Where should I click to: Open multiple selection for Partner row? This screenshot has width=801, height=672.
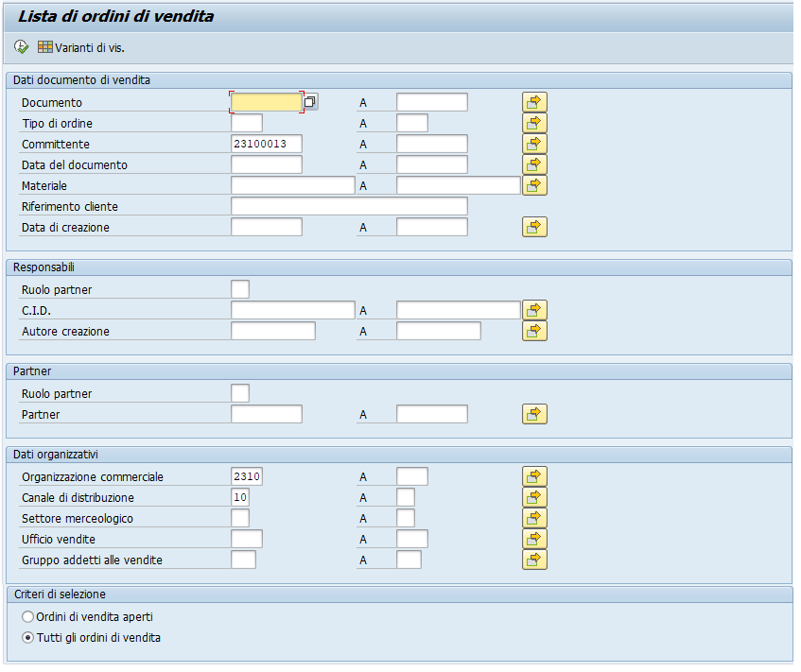click(x=534, y=414)
